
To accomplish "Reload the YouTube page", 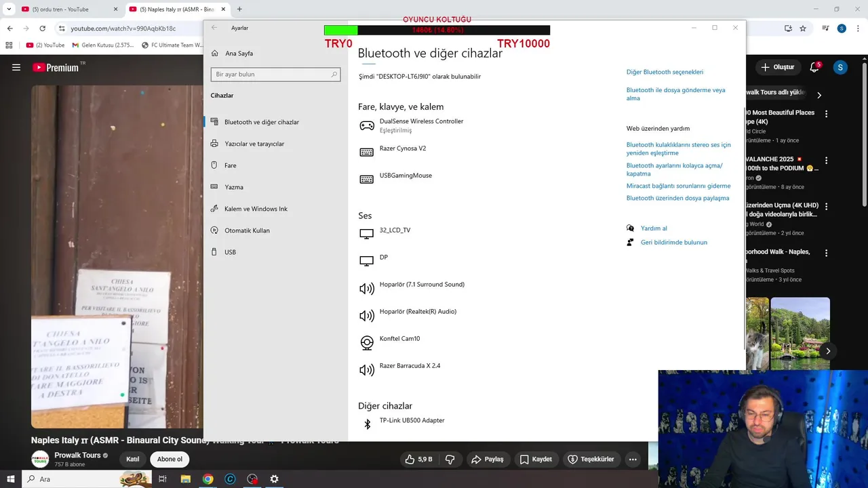I will pos(42,28).
